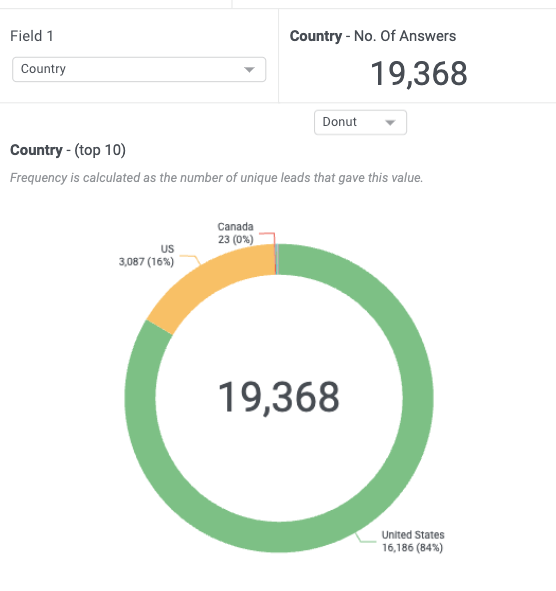Viewport: 556px width, 591px height.
Task: Click the frequency calculation note text
Action: tap(216, 178)
